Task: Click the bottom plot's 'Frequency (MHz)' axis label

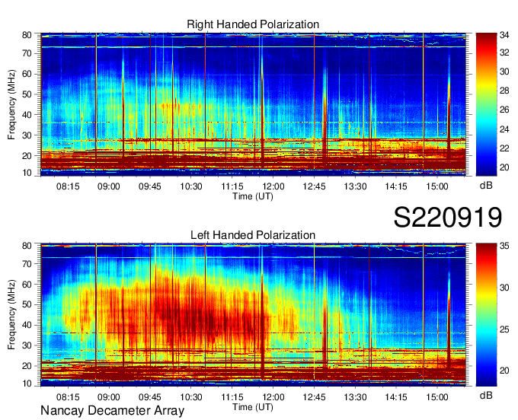Action: pyautogui.click(x=11, y=315)
